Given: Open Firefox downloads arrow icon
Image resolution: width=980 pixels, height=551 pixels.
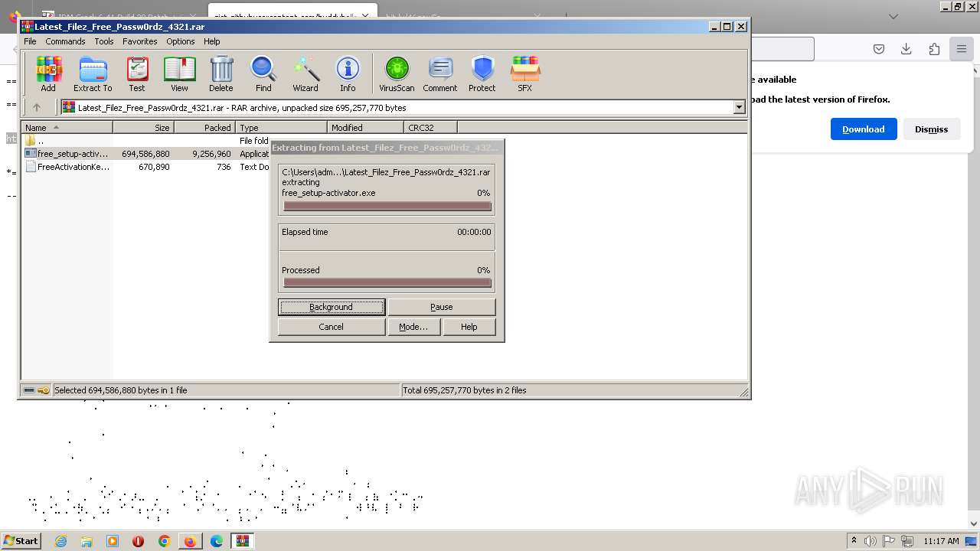Looking at the screenshot, I should (906, 49).
